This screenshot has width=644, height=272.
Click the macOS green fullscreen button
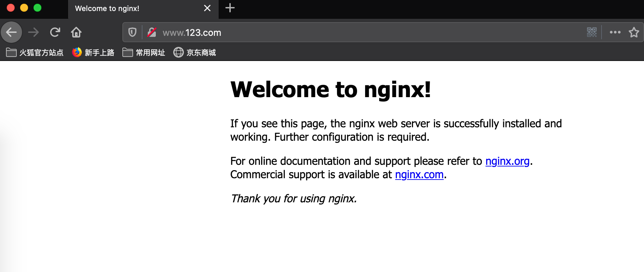point(37,8)
